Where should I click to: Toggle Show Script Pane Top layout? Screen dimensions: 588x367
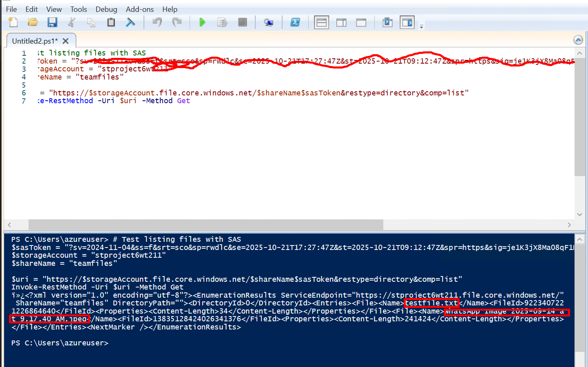[321, 22]
